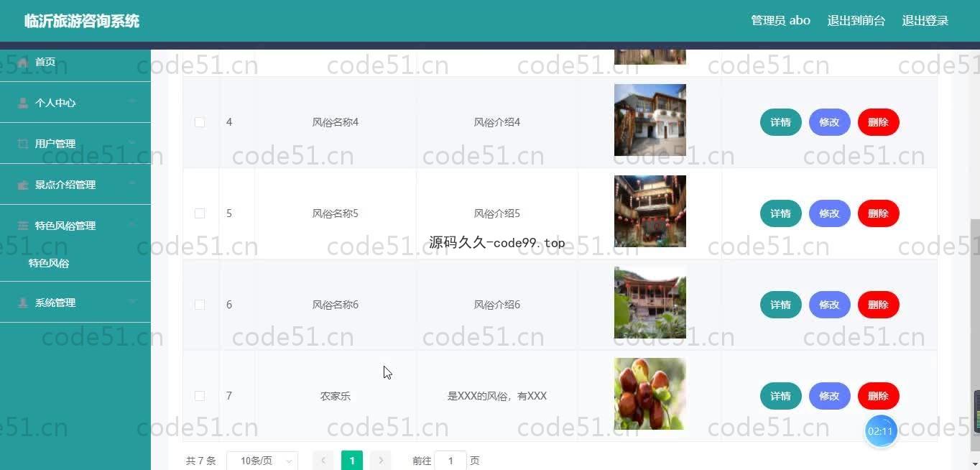Click the icon beside 系统管理
This screenshot has height=470, width=980.
(x=23, y=303)
